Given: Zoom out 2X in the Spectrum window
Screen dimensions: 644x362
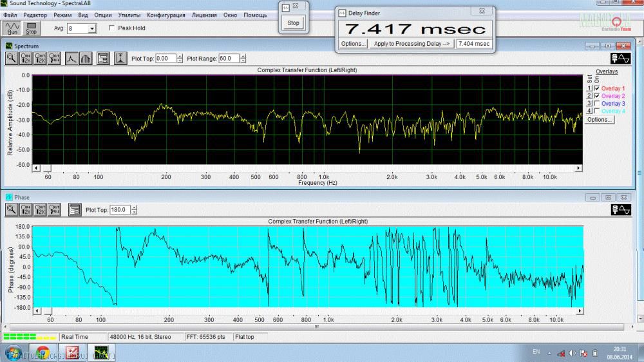Looking at the screenshot, I should (x=40, y=59).
